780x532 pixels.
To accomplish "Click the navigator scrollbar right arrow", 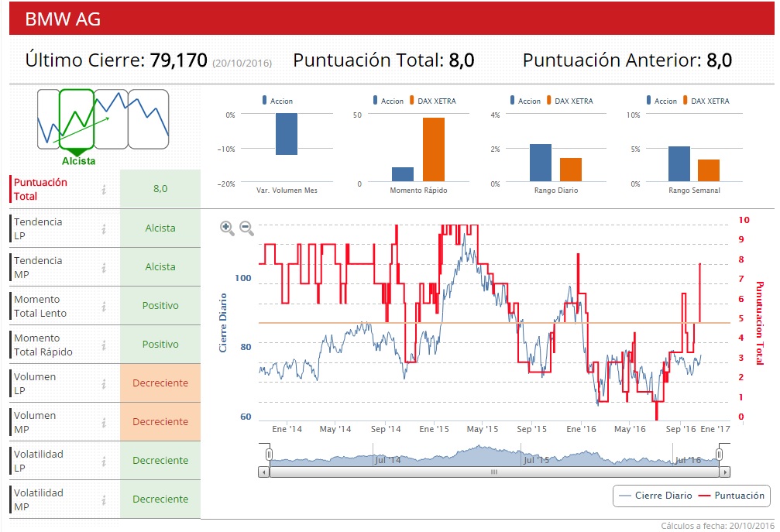I will 725,472.
